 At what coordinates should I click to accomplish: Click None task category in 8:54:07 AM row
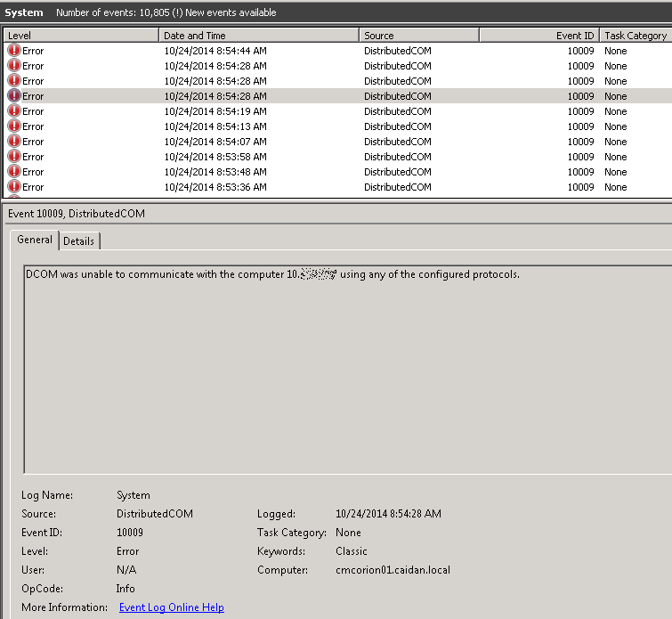coord(616,141)
